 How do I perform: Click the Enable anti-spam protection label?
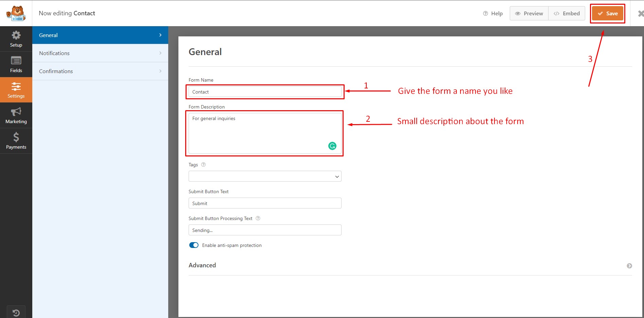pos(232,245)
